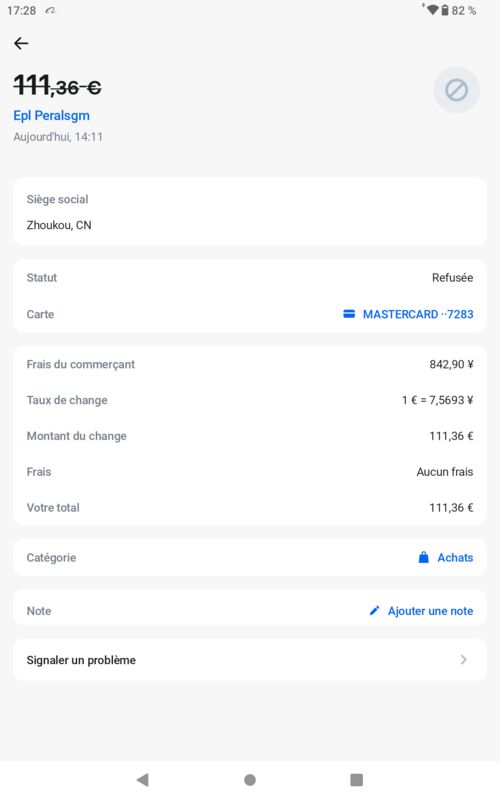Open Signaler un problème row
This screenshot has width=500, height=800.
(x=249, y=660)
